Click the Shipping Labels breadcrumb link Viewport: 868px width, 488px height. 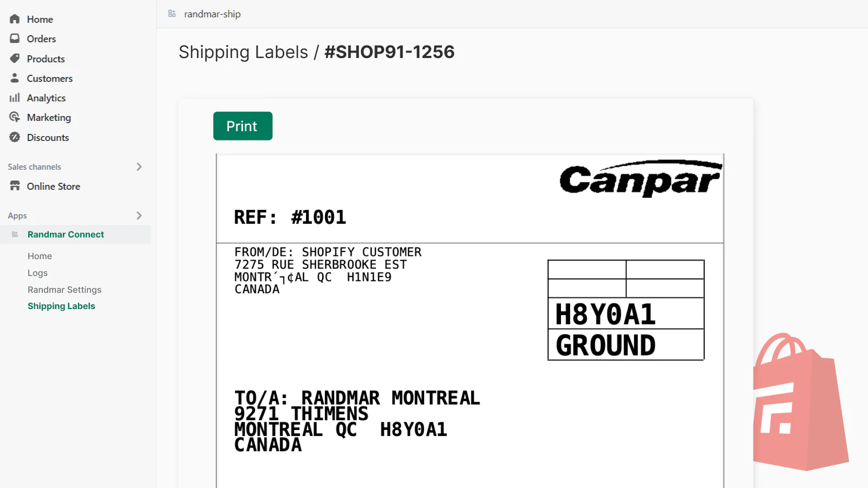click(243, 52)
